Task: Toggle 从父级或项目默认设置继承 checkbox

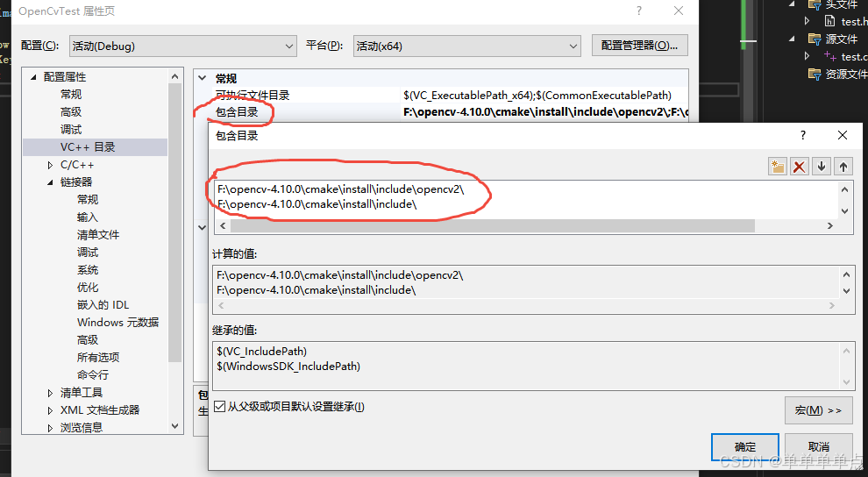Action: (220, 407)
